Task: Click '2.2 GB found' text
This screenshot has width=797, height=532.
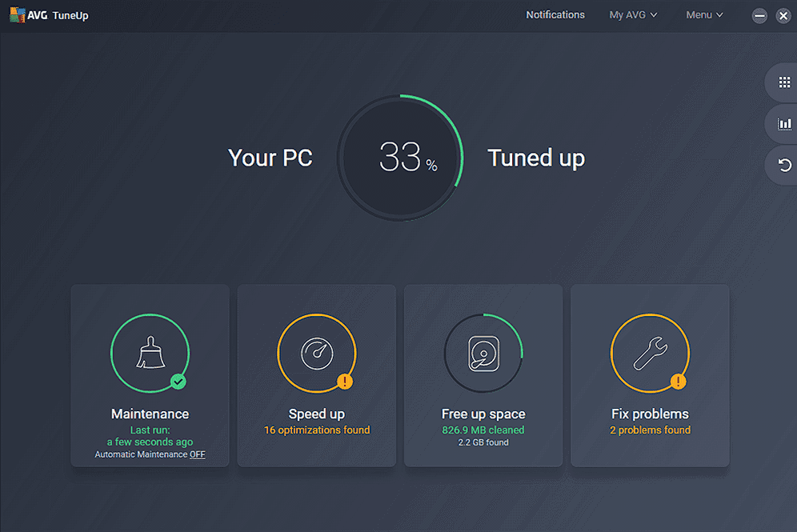Action: click(483, 442)
